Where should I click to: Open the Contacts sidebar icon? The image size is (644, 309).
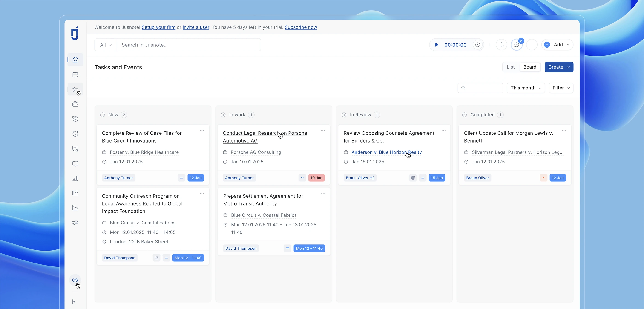pos(75,119)
